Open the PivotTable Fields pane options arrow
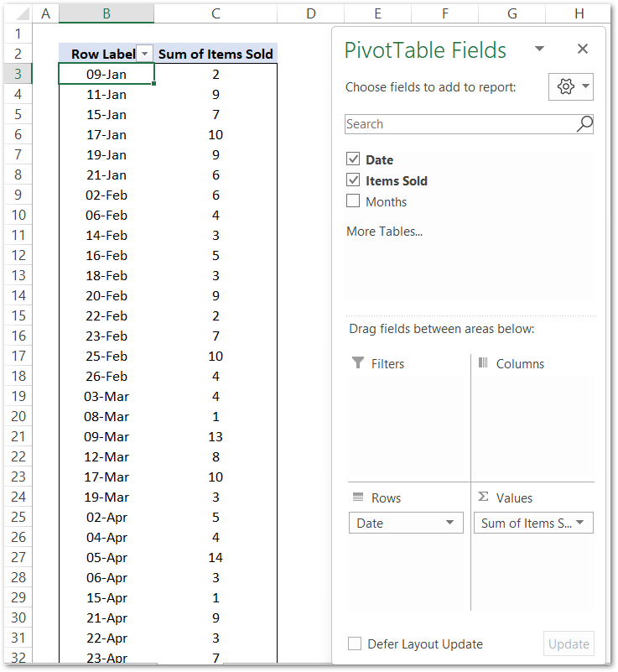Screen dimensions: 618x672 (x=538, y=49)
